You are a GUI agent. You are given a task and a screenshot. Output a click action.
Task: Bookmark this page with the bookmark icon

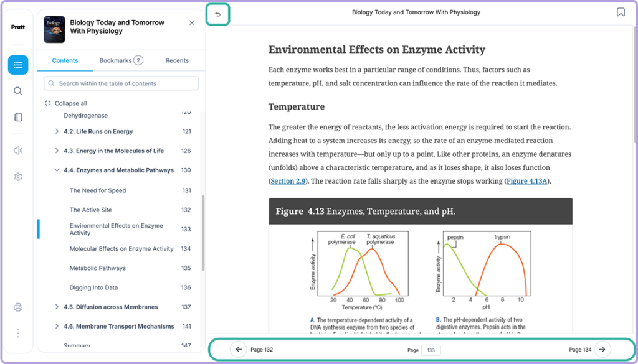click(x=621, y=12)
